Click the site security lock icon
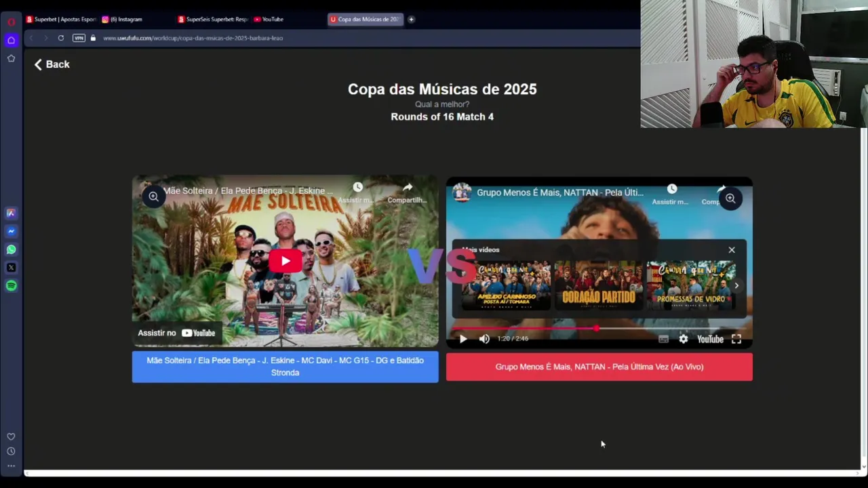Viewport: 868px width, 488px height. coord(93,38)
